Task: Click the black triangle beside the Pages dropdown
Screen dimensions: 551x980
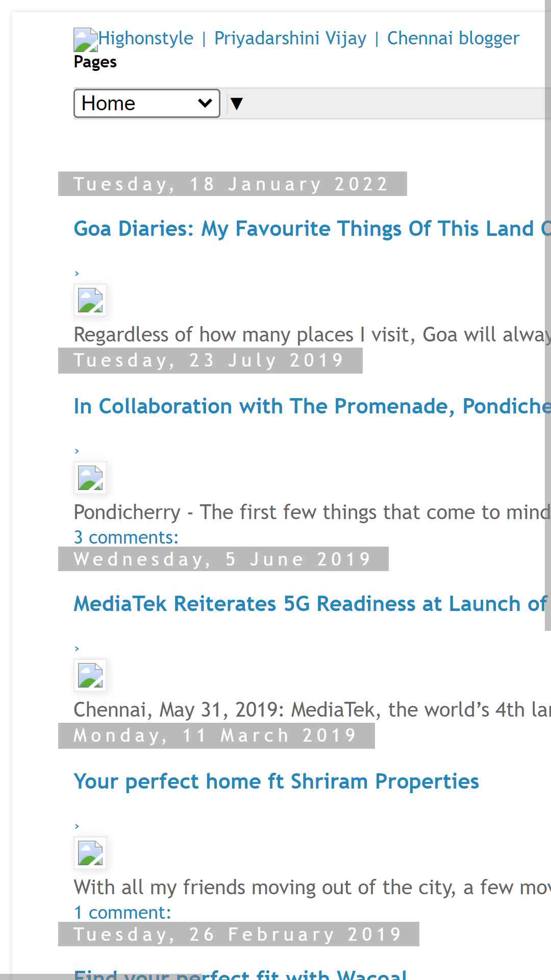Action: (x=236, y=104)
